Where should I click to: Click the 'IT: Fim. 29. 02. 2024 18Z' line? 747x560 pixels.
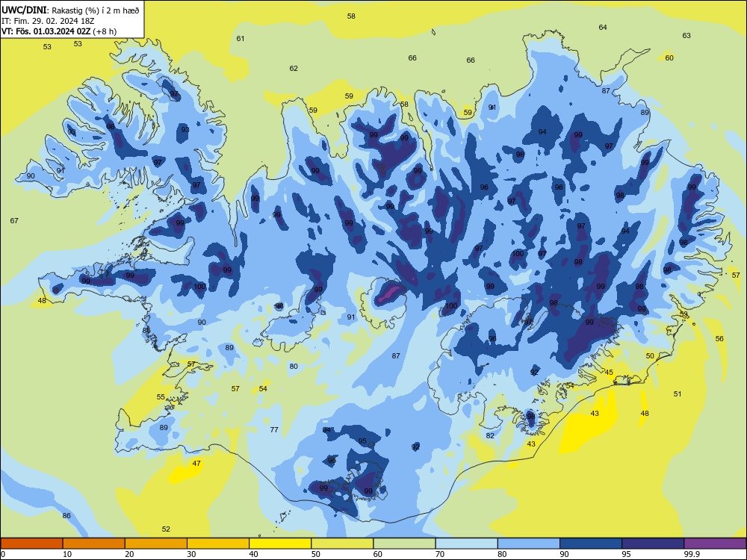coord(48,21)
